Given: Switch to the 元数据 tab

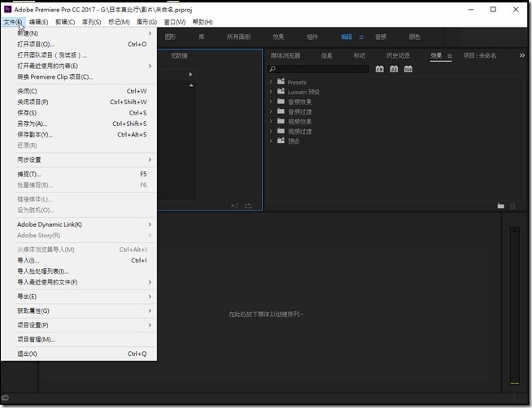Looking at the screenshot, I should click(x=179, y=55).
